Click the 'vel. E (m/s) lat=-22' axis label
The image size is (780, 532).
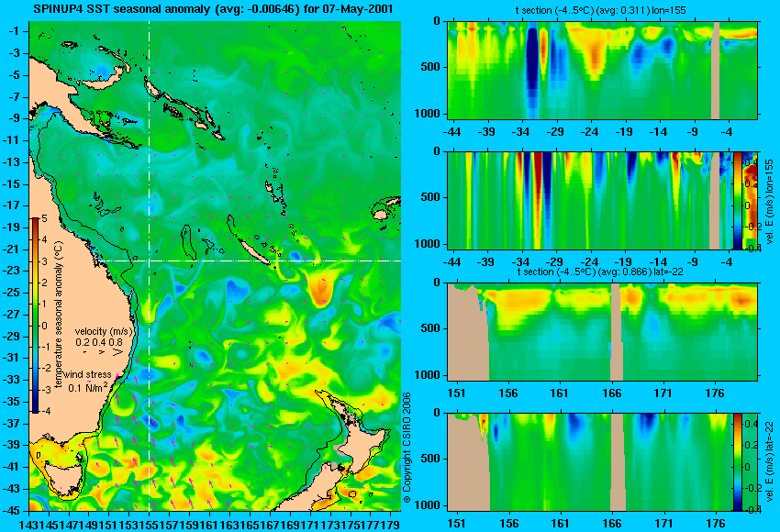point(769,462)
